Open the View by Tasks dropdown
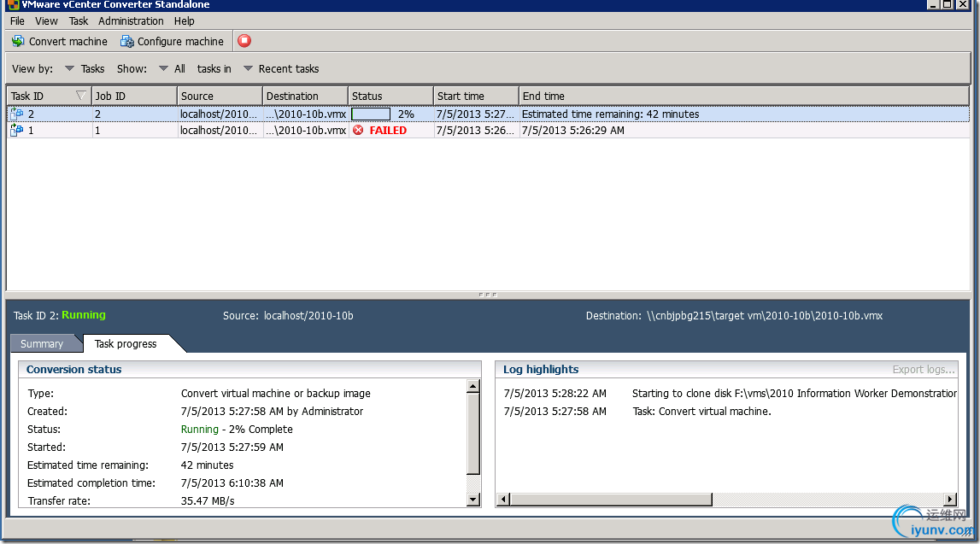The height and width of the screenshot is (544, 980). click(69, 68)
